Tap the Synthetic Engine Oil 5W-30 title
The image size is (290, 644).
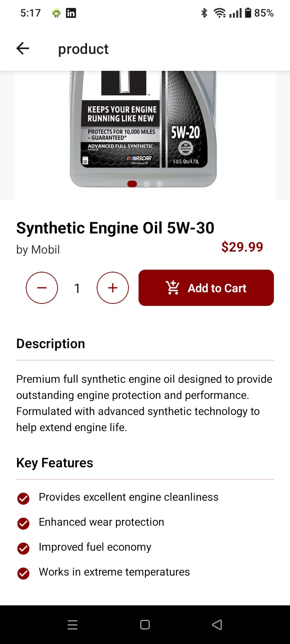point(115,228)
